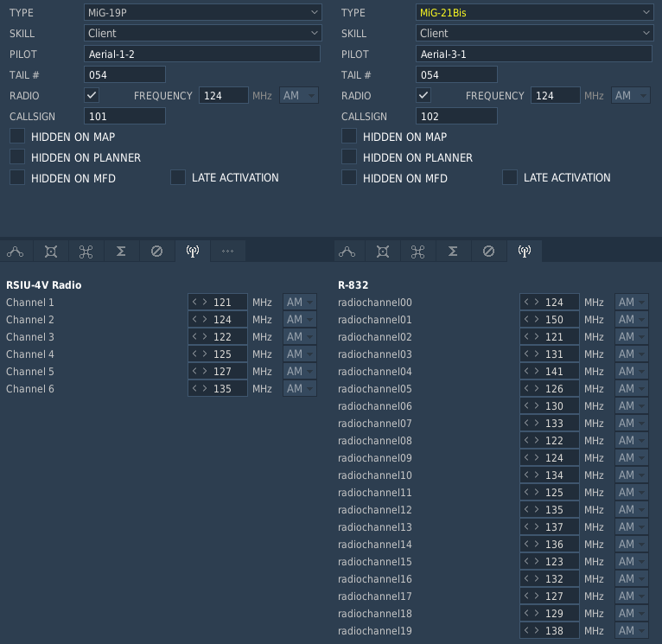This screenshot has width=662, height=644.
Task: Open AM dropdown for Channel 4
Action: [299, 354]
